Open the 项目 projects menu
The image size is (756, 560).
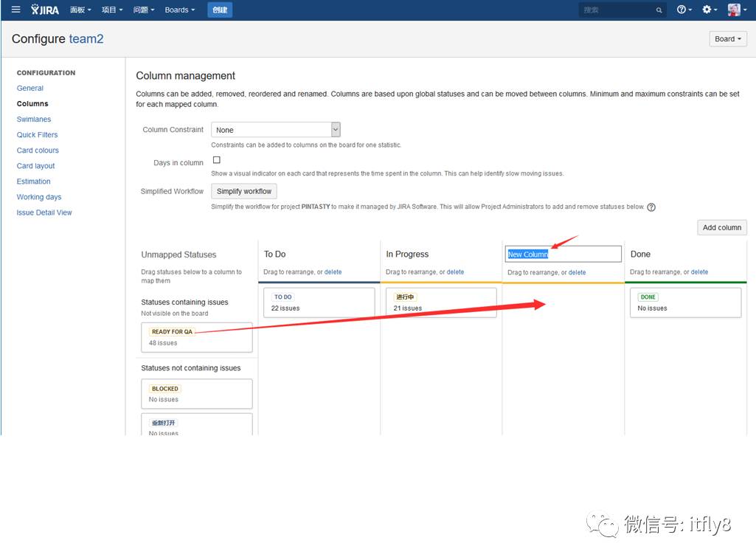112,10
